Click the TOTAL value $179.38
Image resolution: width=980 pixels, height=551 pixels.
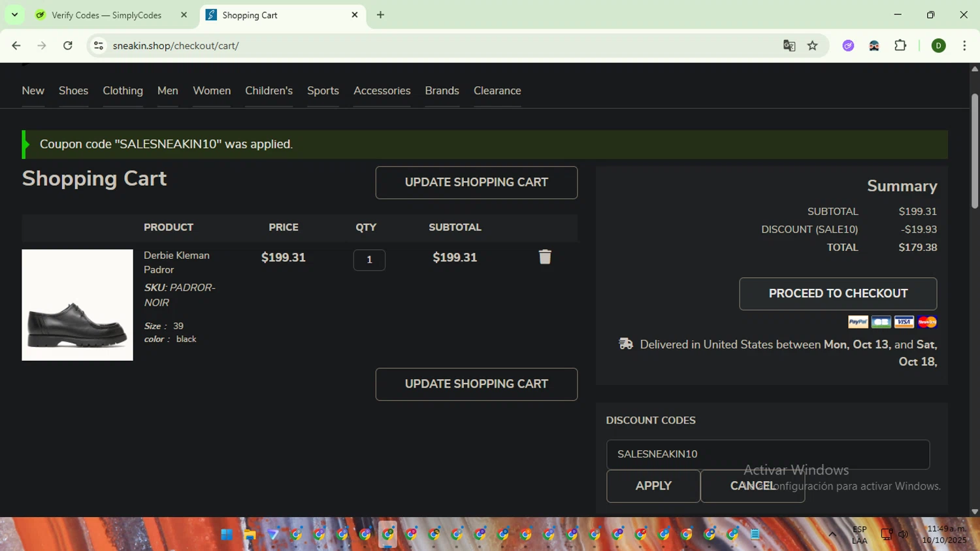pos(918,247)
